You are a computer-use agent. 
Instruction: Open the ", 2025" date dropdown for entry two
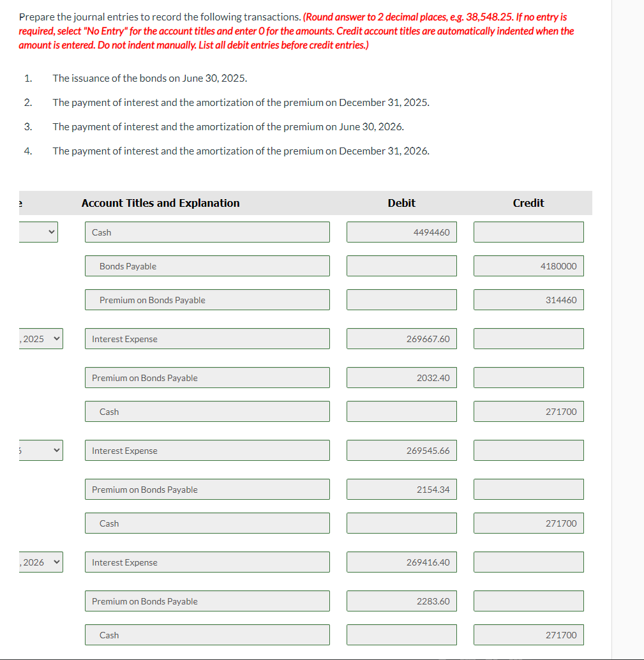pyautogui.click(x=41, y=338)
